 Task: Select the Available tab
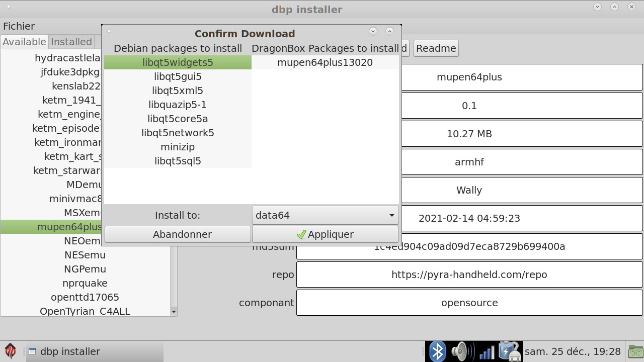pos(24,42)
